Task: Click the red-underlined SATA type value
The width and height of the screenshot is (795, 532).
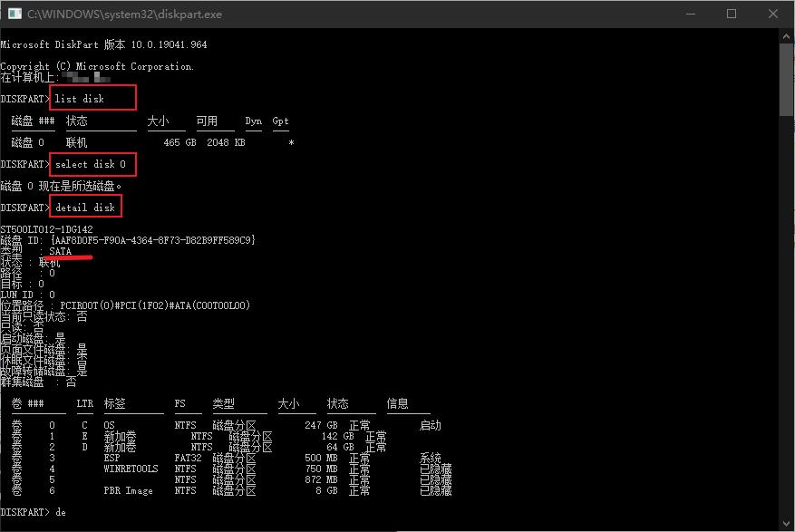Action: [x=61, y=251]
